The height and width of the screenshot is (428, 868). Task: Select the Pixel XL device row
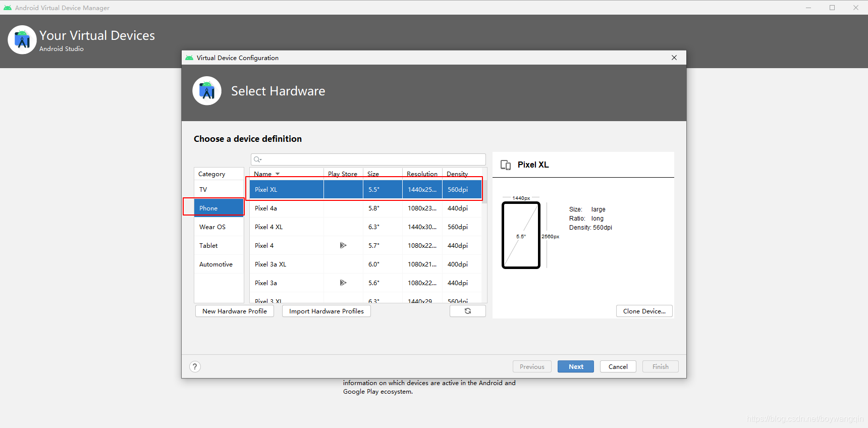coord(366,190)
